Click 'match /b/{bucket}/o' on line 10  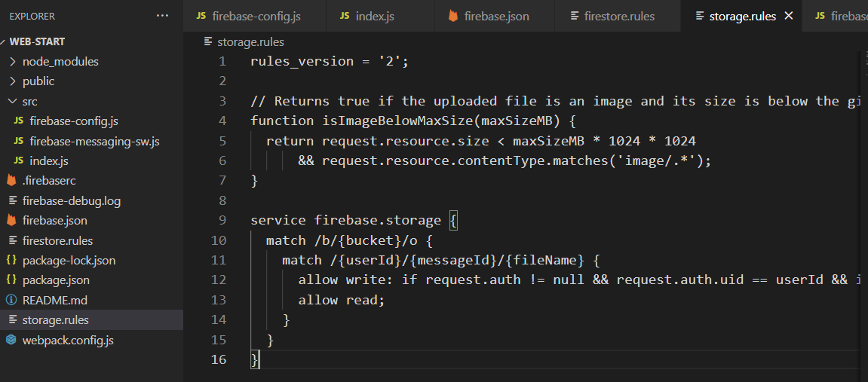coord(342,240)
